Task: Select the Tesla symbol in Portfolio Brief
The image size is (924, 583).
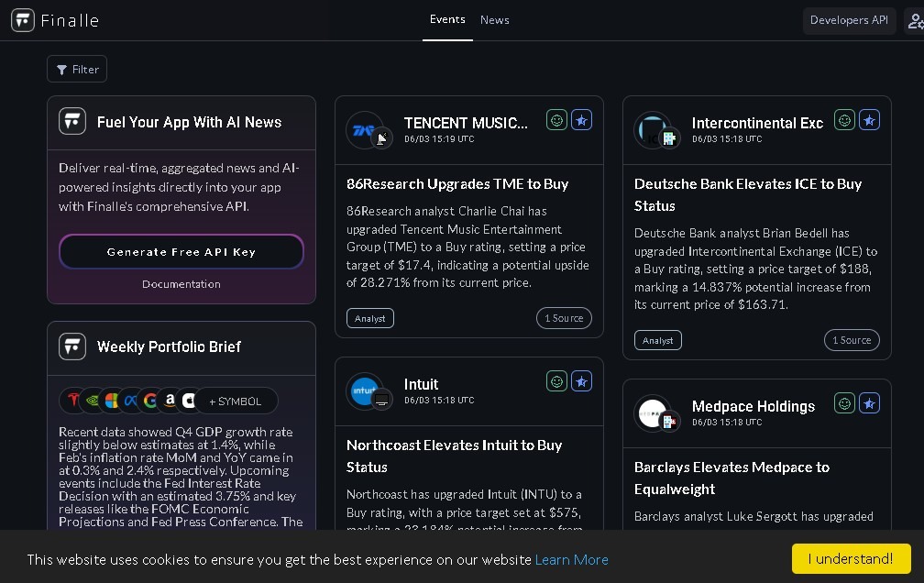Action: coord(72,401)
